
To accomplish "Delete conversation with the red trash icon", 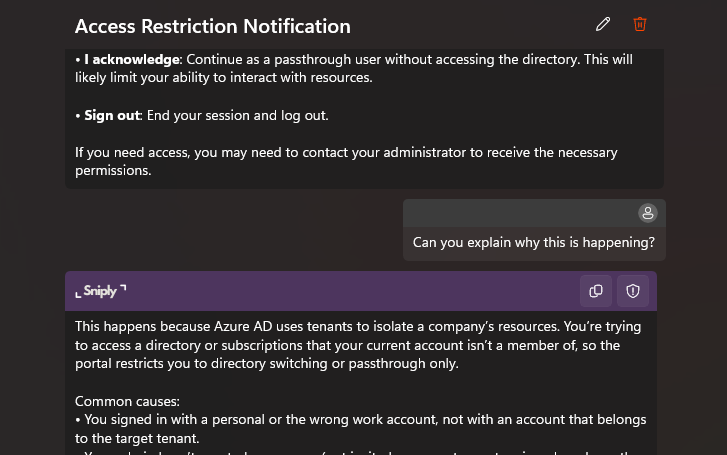I will pos(640,24).
